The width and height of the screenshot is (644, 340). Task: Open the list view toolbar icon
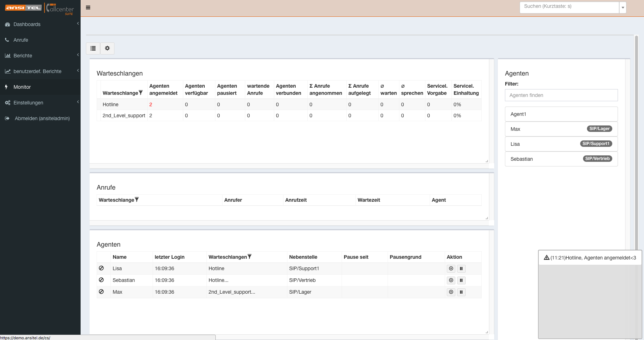point(93,48)
